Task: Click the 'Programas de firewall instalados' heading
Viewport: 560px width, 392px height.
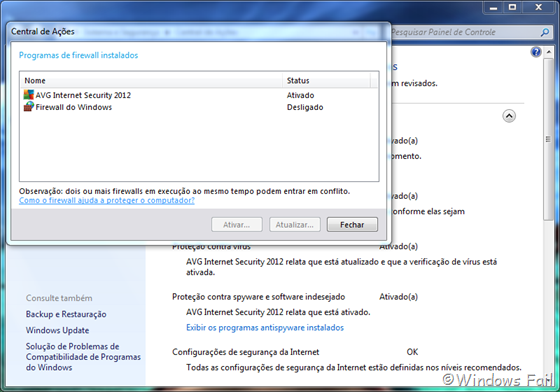Action: click(78, 55)
